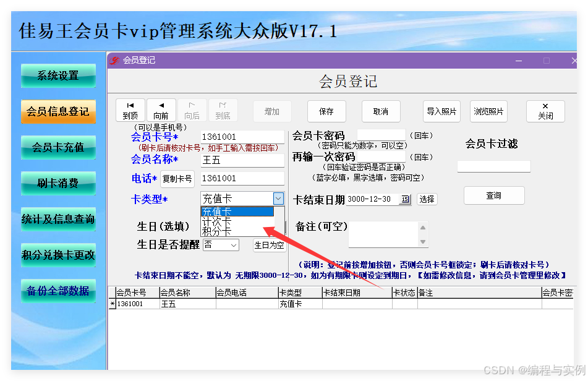Click the 会员名称 input field
Image resolution: width=588 pixels, height=381 pixels.
242,160
